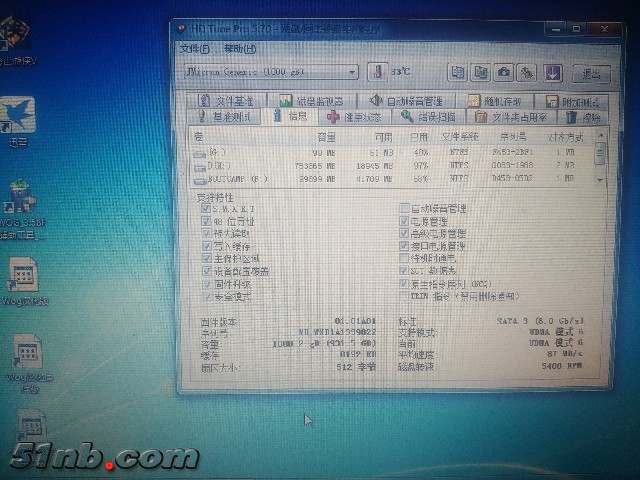The width and height of the screenshot is (640, 480).
Task: Open the 帮助(H) menu
Action: coord(240,49)
